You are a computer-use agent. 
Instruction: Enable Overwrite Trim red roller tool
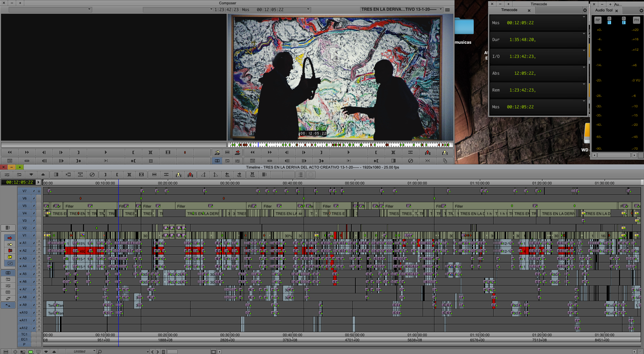[x=10, y=250]
